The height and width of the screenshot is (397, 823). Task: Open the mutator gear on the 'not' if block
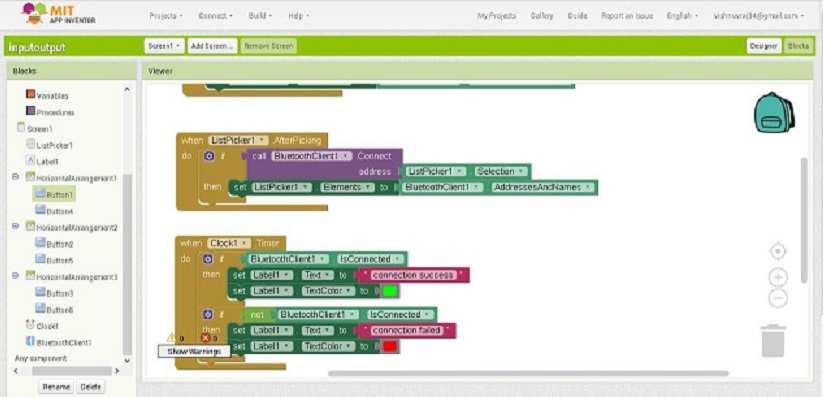pyautogui.click(x=208, y=315)
